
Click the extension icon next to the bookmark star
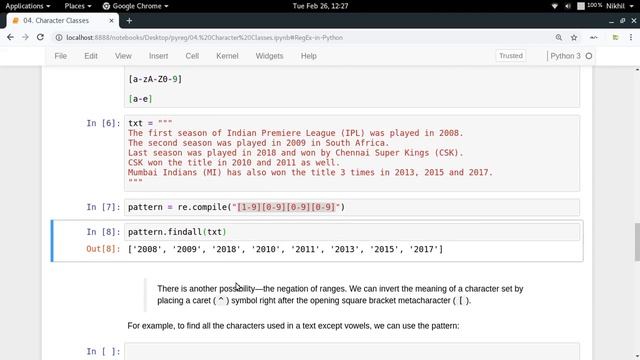pos(594,38)
